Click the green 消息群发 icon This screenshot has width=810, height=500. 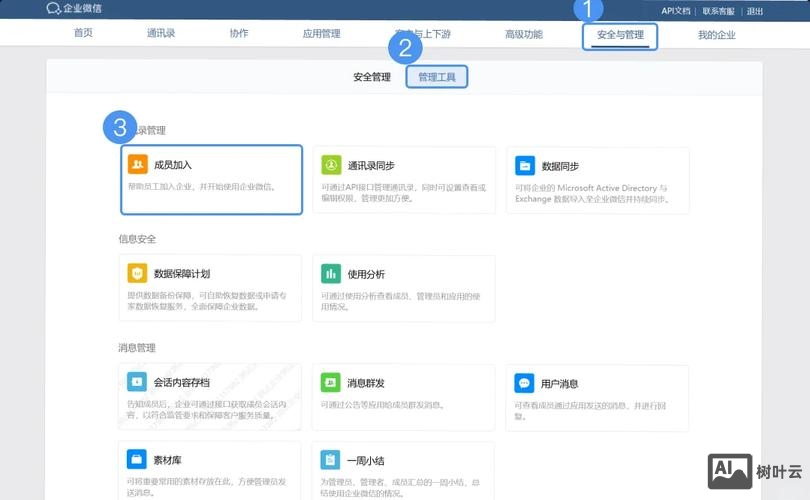[331, 383]
